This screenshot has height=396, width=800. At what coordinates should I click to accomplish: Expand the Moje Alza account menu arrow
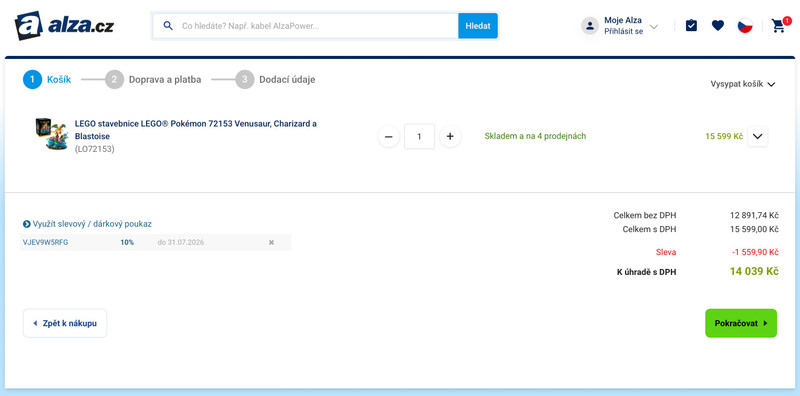pyautogui.click(x=654, y=27)
